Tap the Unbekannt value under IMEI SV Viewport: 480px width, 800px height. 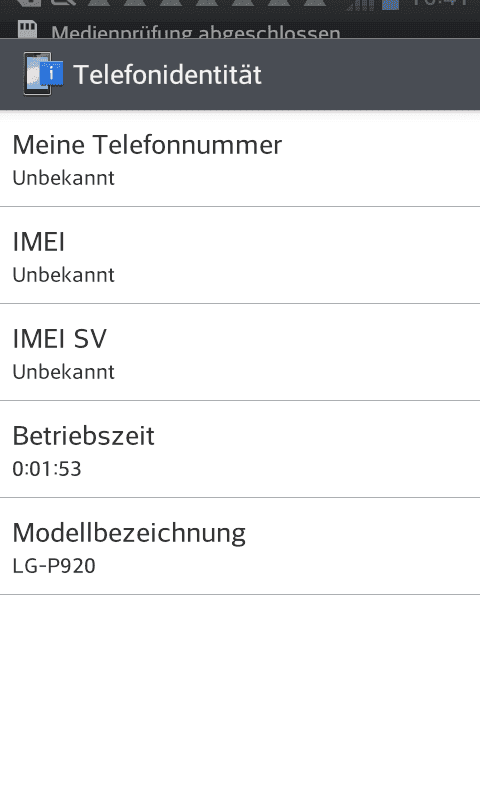pos(63,372)
